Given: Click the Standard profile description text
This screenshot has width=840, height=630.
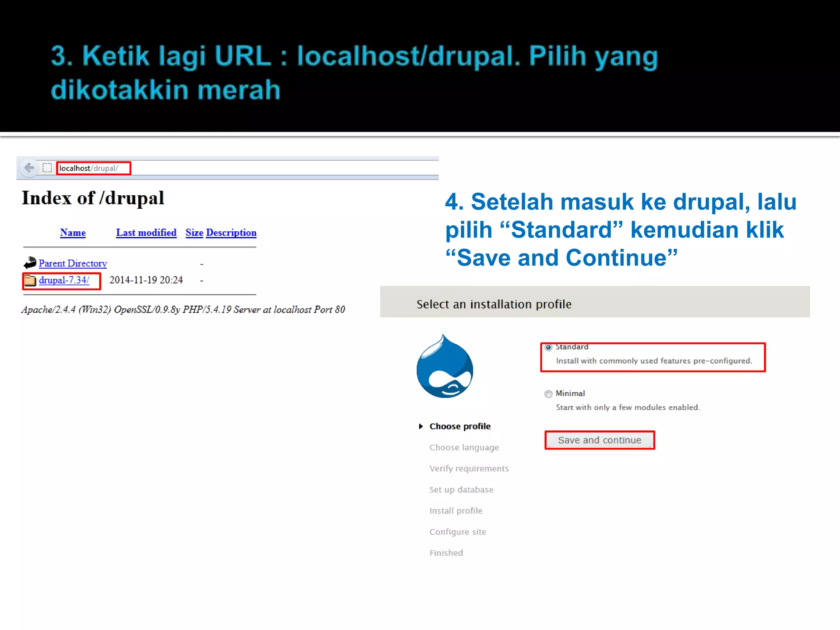Looking at the screenshot, I should [654, 361].
